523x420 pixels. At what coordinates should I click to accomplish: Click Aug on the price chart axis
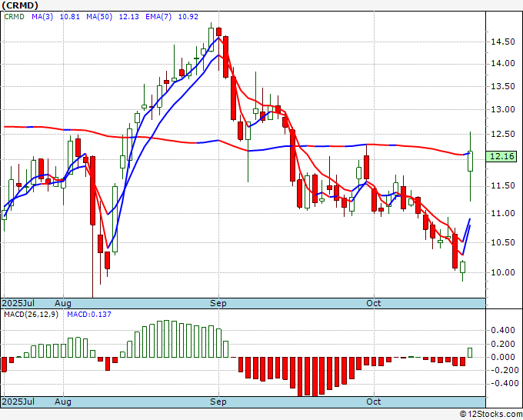coord(63,303)
